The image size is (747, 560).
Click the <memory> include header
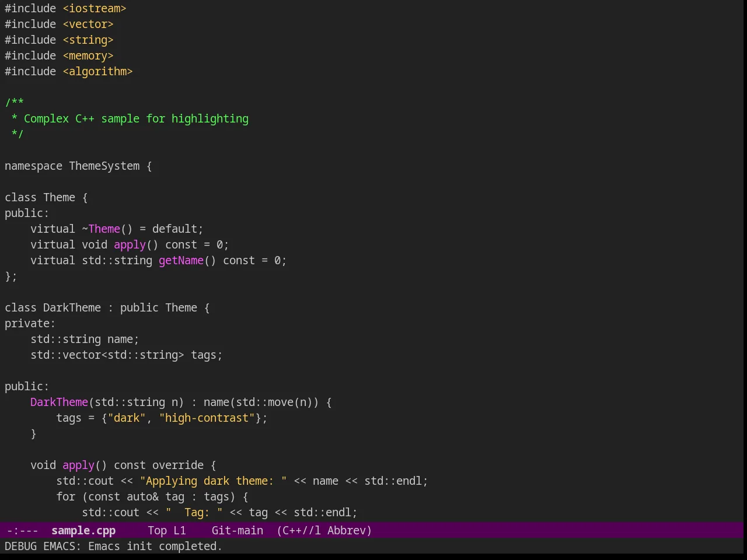pos(88,55)
